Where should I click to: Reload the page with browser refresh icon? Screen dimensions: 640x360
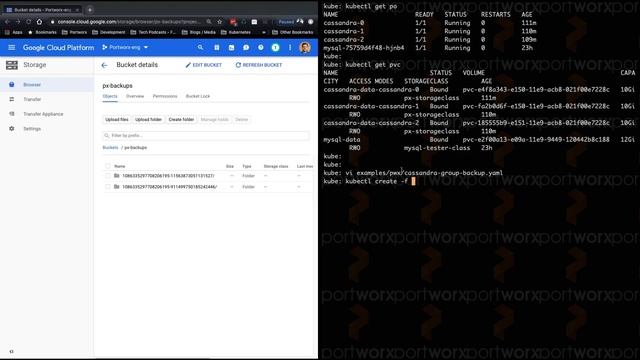click(x=29, y=22)
